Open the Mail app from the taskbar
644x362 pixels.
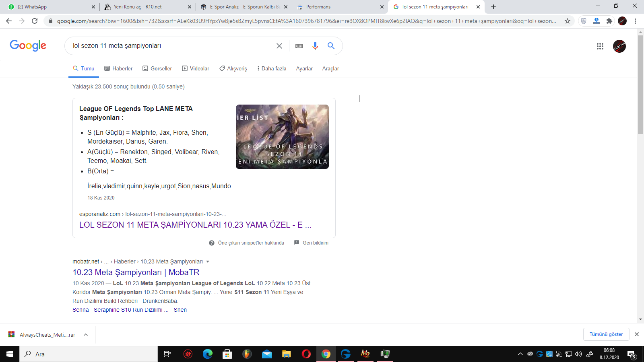tap(267, 354)
